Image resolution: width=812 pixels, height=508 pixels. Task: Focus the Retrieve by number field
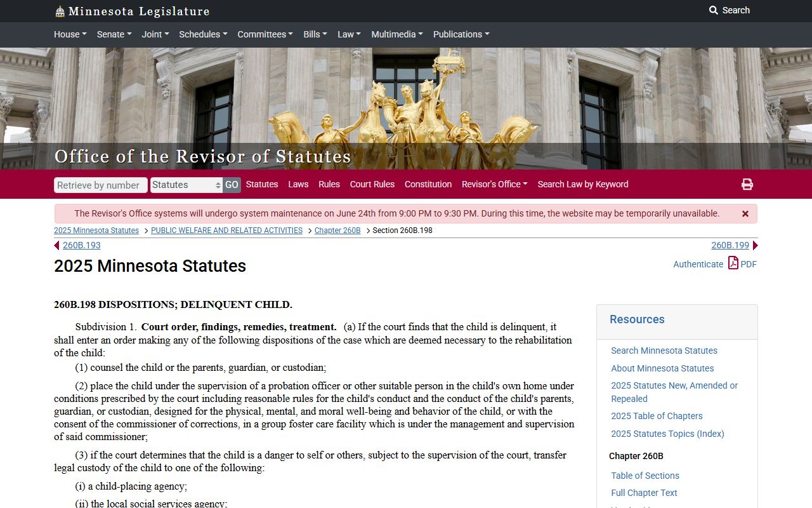pyautogui.click(x=101, y=185)
